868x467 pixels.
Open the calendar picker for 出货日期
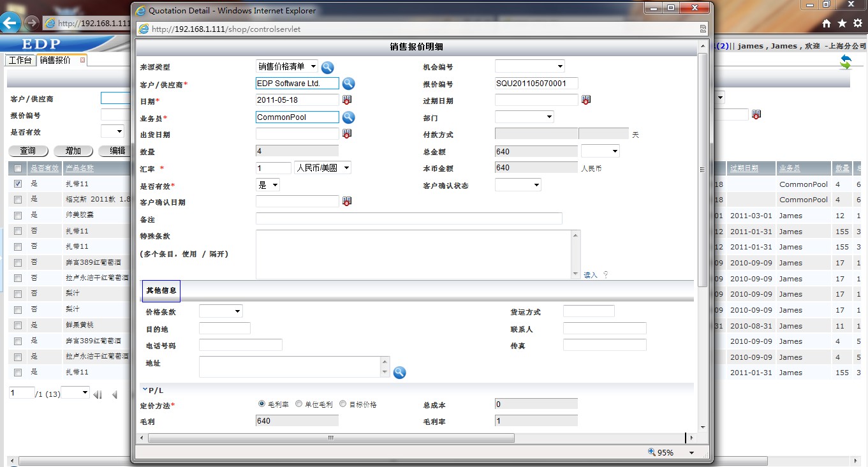[347, 134]
